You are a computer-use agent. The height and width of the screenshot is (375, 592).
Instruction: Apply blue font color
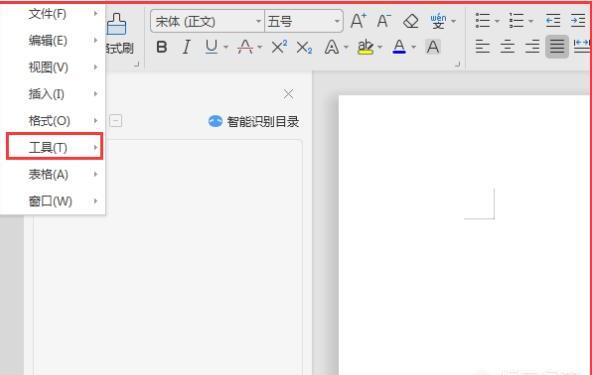[x=399, y=47]
